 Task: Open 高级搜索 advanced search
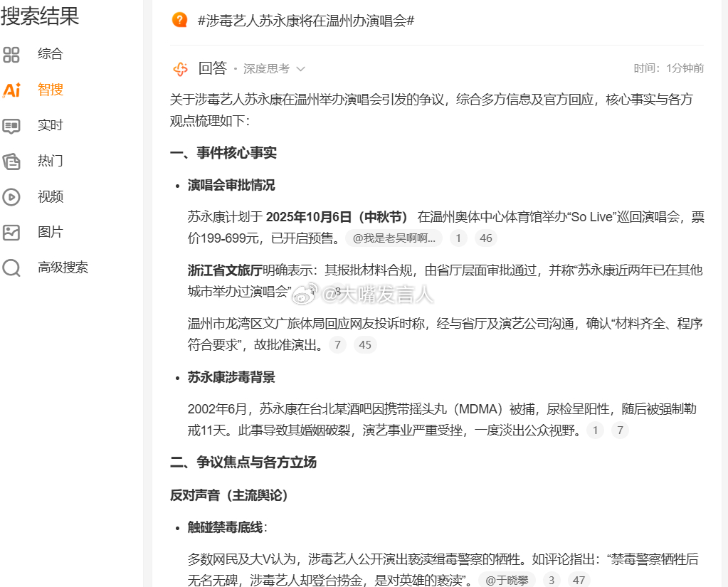63,268
